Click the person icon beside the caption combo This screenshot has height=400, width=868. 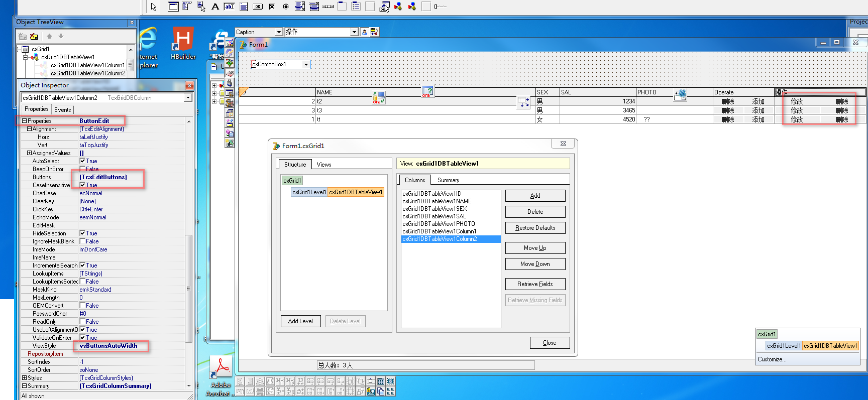tap(365, 32)
